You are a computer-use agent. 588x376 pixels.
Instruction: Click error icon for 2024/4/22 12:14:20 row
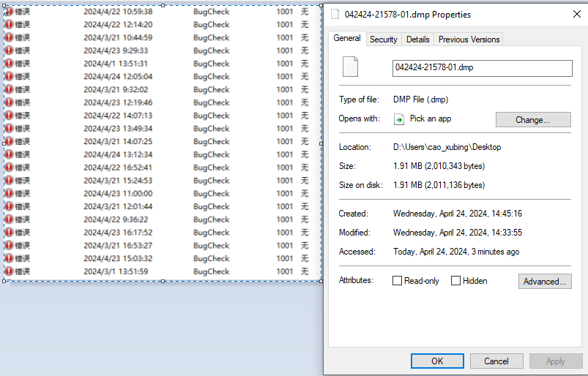pyautogui.click(x=9, y=24)
